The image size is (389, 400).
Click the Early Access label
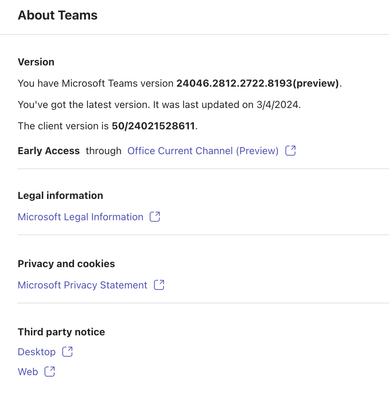49,151
